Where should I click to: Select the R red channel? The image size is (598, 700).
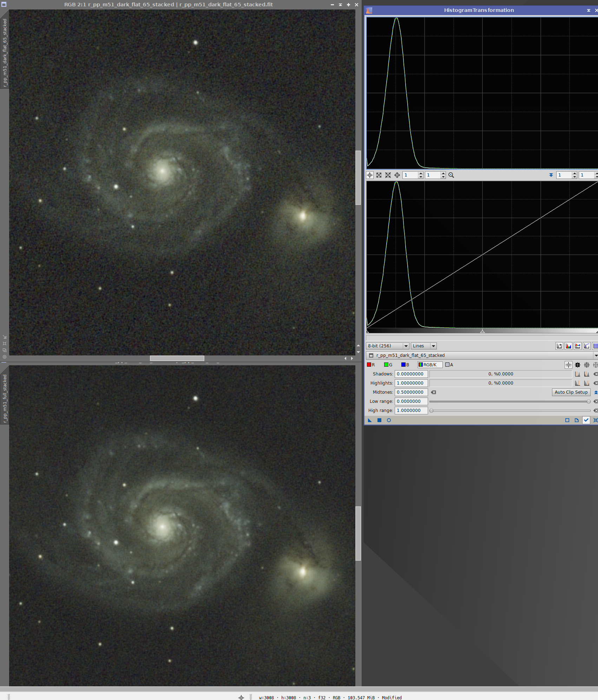click(371, 365)
